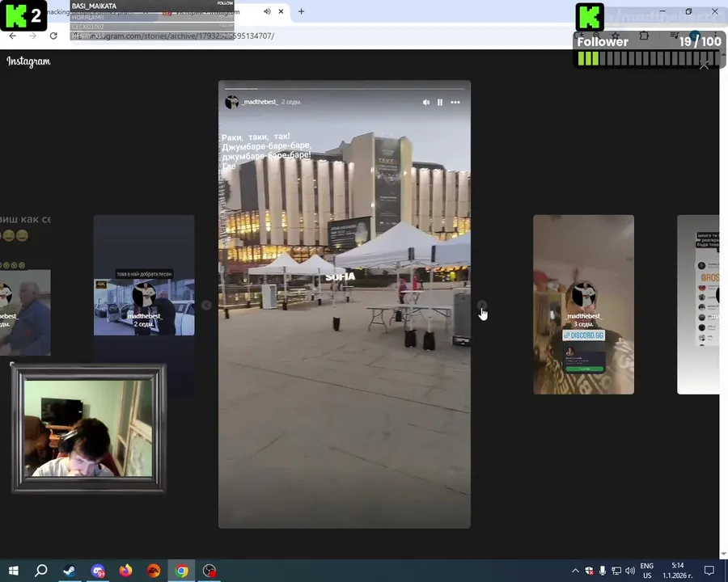Open the Windows notification center icon

pyautogui.click(x=709, y=571)
